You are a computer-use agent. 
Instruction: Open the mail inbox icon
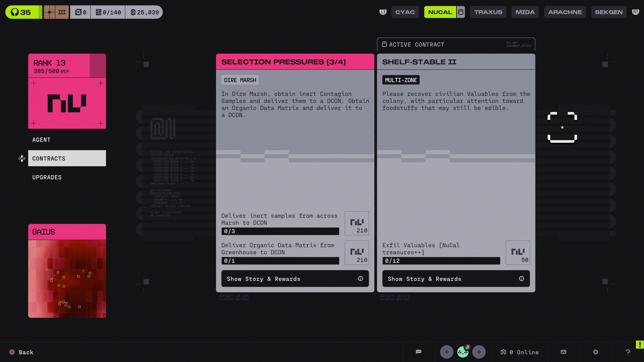[x=563, y=352]
